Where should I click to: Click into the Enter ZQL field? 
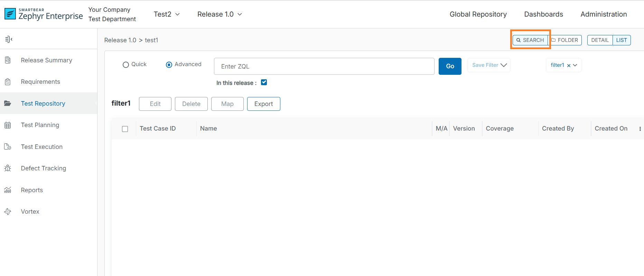[324, 66]
